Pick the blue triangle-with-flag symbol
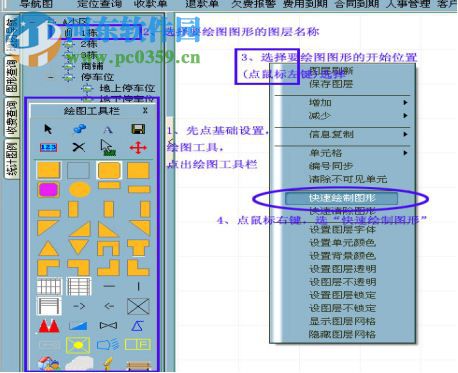 137,326
